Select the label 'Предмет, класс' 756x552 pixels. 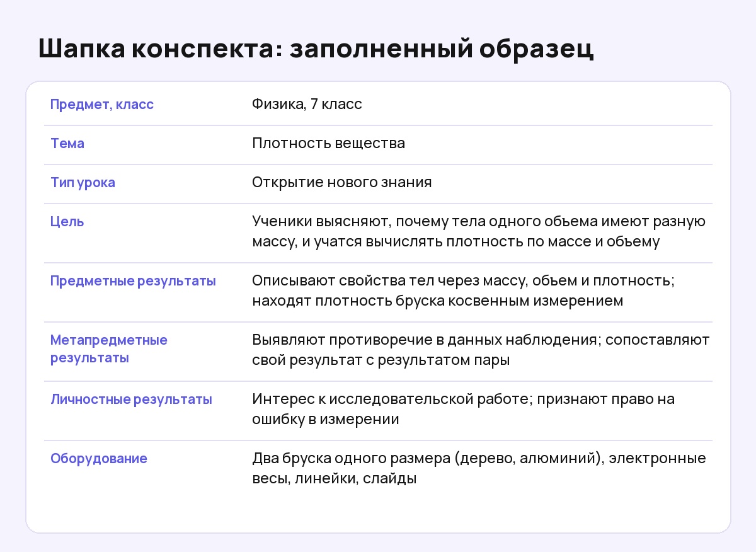coord(102,105)
